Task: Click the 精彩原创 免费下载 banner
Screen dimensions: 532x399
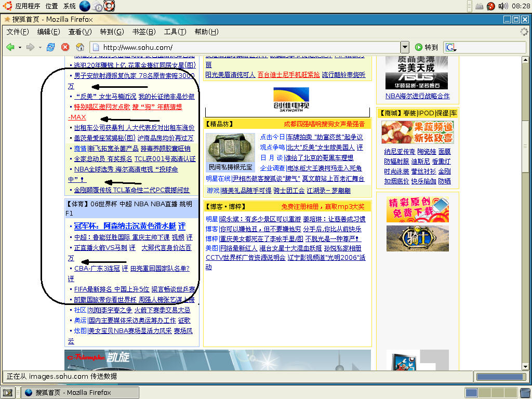Action: (418, 209)
